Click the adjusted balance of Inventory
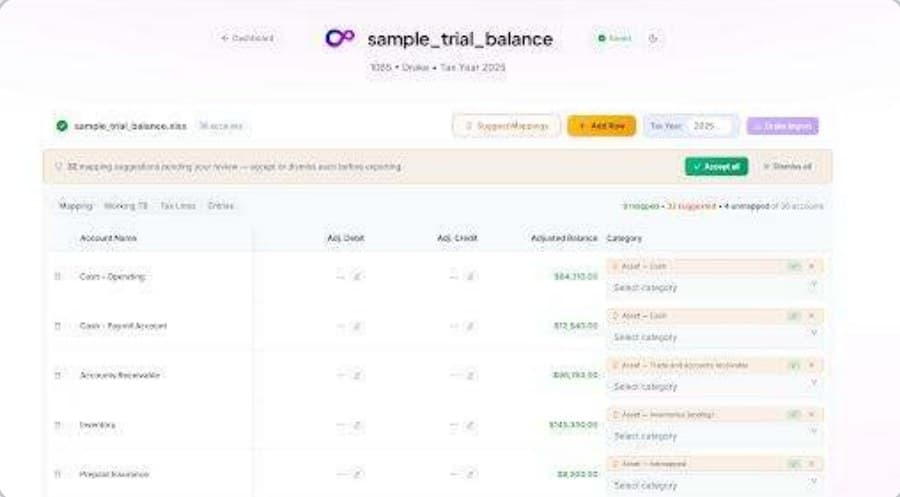The height and width of the screenshot is (497, 900). tap(573, 425)
